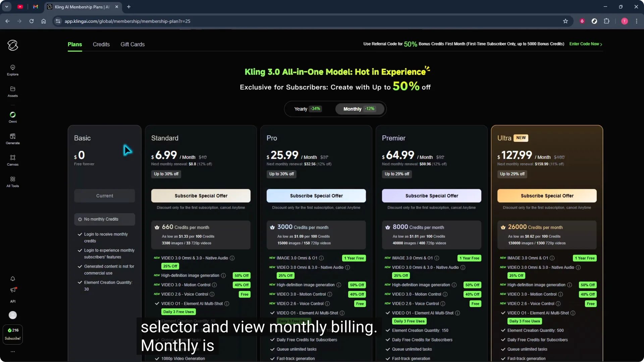Viewport: 644px width, 362px height.
Task: Click the Kling logo in sidebar
Action: point(13,45)
